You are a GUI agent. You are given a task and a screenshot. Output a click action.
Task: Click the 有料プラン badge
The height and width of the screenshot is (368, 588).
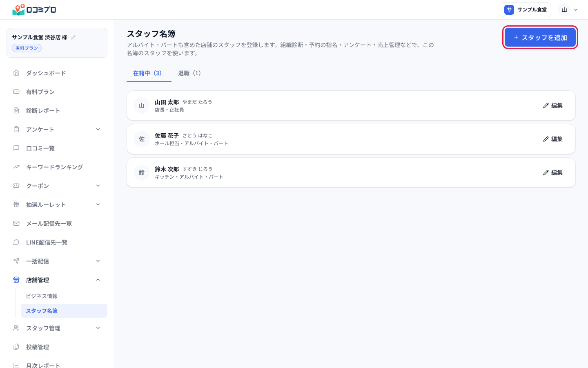[x=27, y=48]
